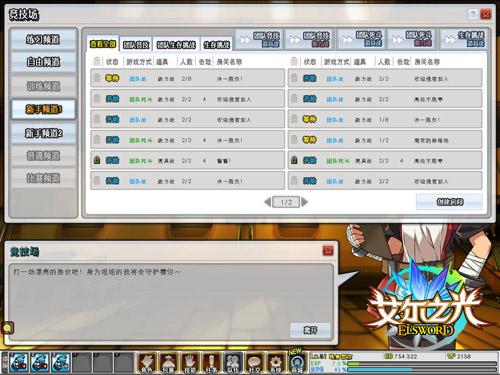Activate the first skill quick slot

point(19,362)
